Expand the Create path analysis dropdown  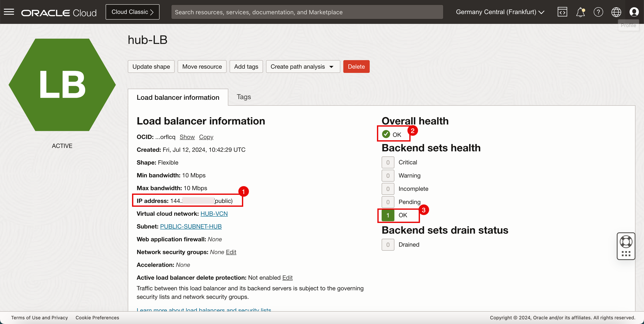[303, 67]
